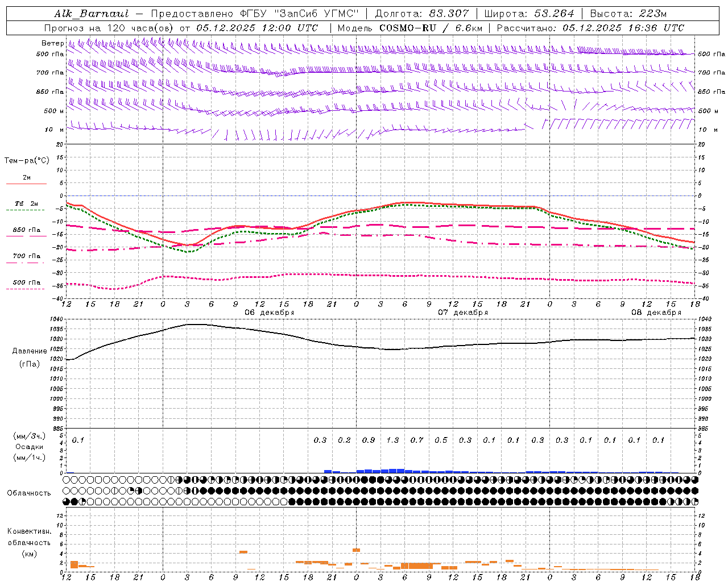
Task: Click the '0.7' three-hour precipitation value
Action: point(417,440)
